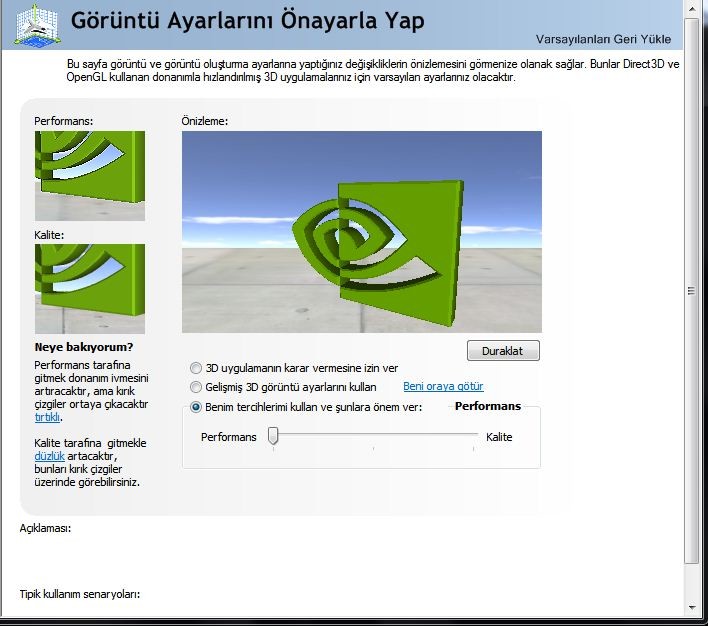Click the 'Açıklaması:' label
The width and height of the screenshot is (708, 626).
[x=45, y=528]
